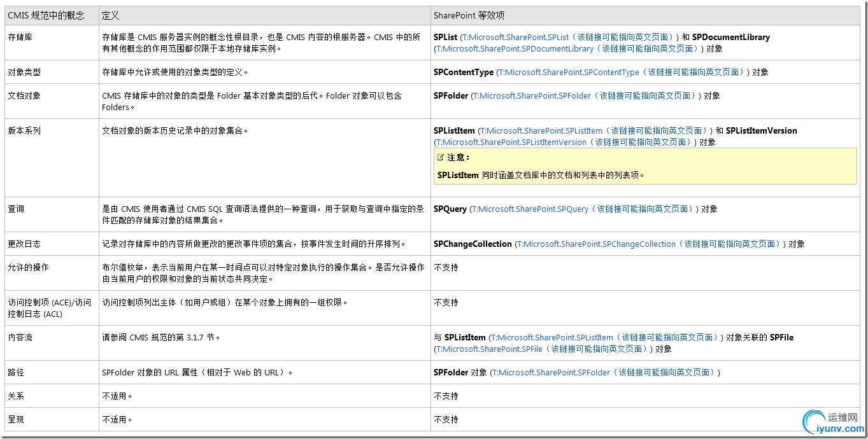Click the bold 'SPContentType' text
868x439 pixels.
(464, 73)
